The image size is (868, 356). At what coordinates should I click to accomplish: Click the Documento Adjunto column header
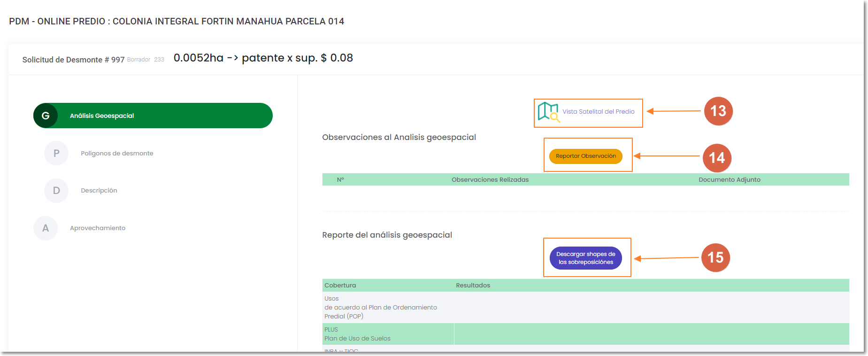click(x=729, y=180)
